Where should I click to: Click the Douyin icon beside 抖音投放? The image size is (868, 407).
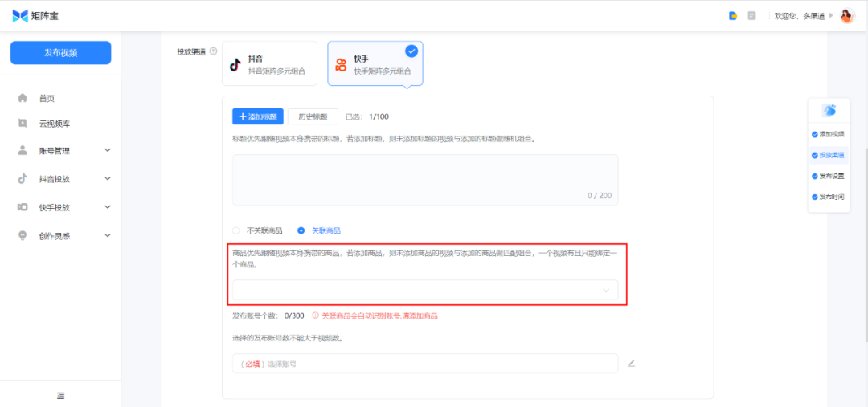tap(23, 178)
